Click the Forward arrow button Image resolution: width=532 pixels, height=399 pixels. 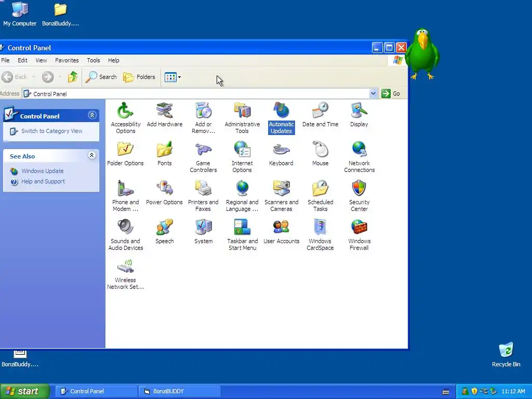[x=48, y=77]
